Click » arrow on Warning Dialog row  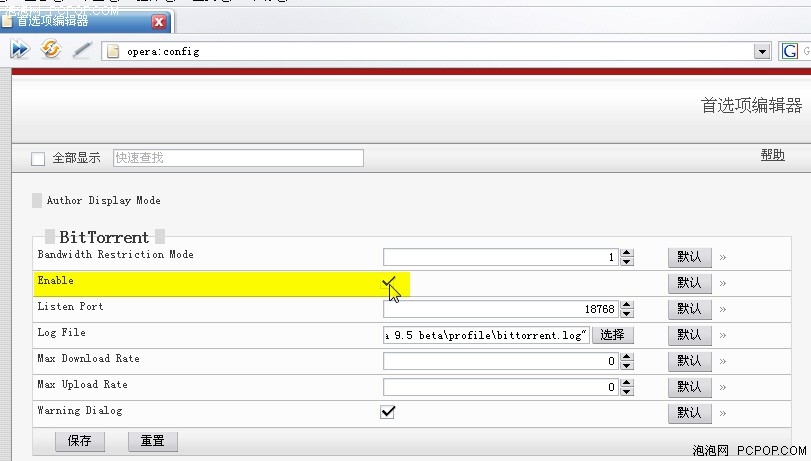click(723, 413)
